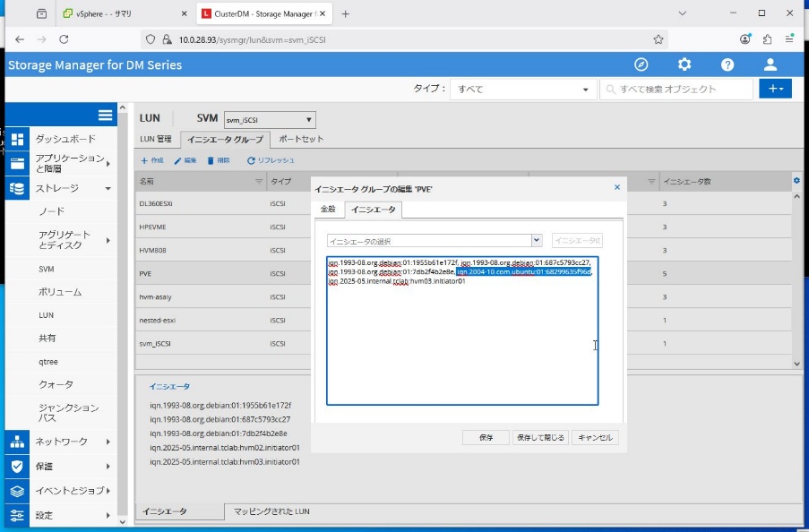Expand the ネットワーク sidebar menu
The image size is (809, 532).
click(x=61, y=442)
